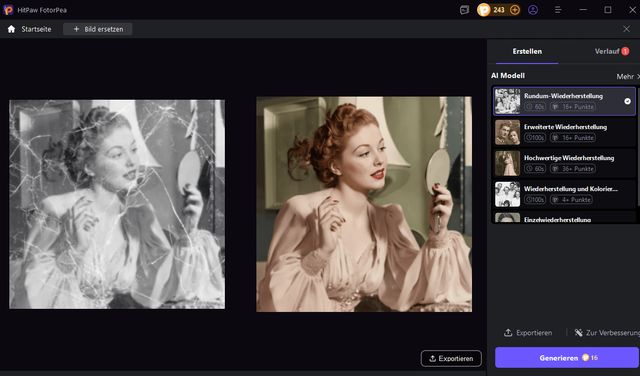Click Bild ersetzen to replace the image

pos(98,29)
